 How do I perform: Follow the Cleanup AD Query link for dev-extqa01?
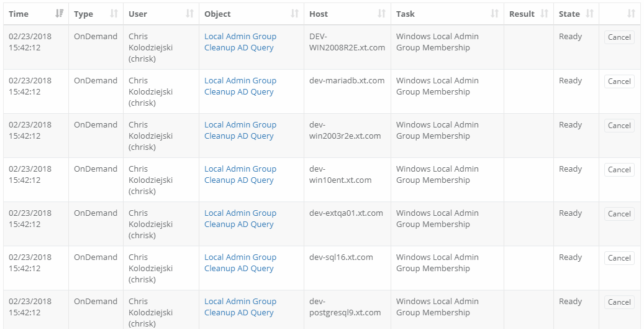point(238,225)
